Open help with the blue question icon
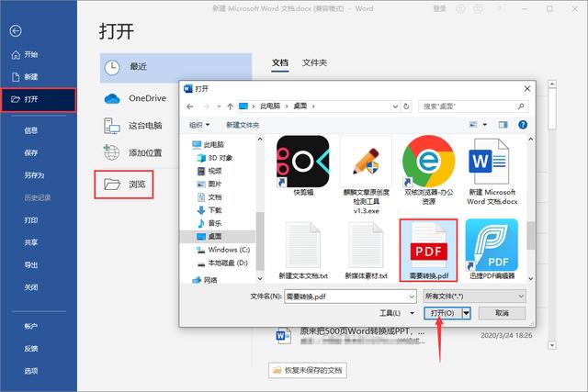Image resolution: width=588 pixels, height=392 pixels. click(x=523, y=125)
